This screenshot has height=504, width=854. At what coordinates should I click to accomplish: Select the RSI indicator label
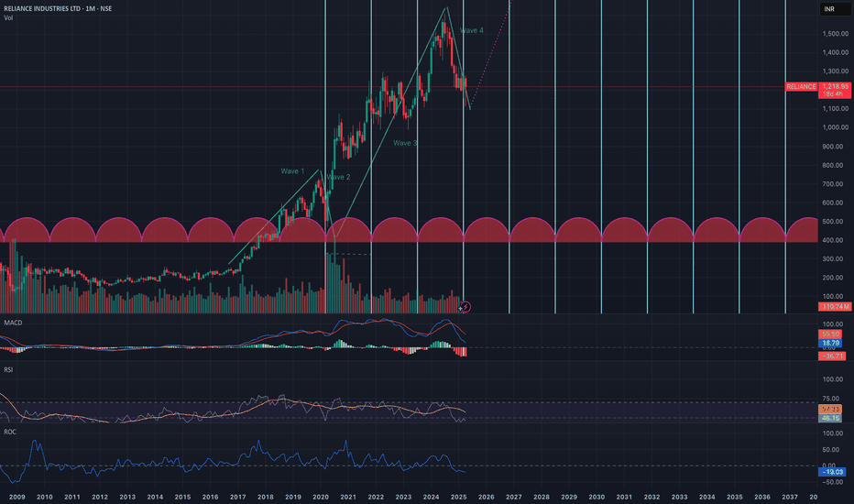coord(8,369)
